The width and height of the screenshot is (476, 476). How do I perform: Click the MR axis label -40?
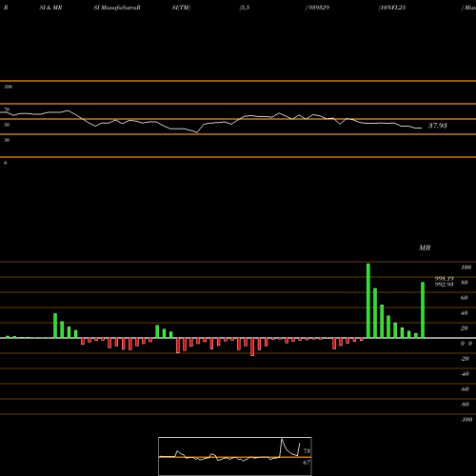click(465, 374)
